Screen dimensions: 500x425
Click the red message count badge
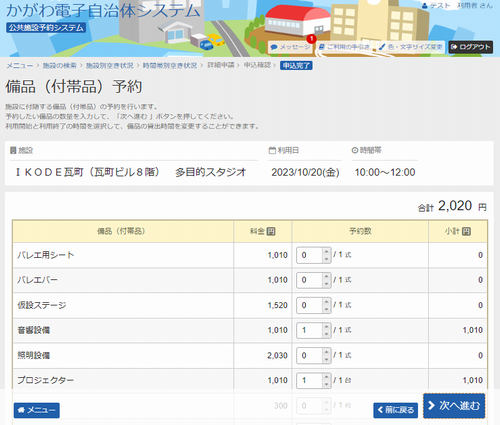pyautogui.click(x=311, y=39)
